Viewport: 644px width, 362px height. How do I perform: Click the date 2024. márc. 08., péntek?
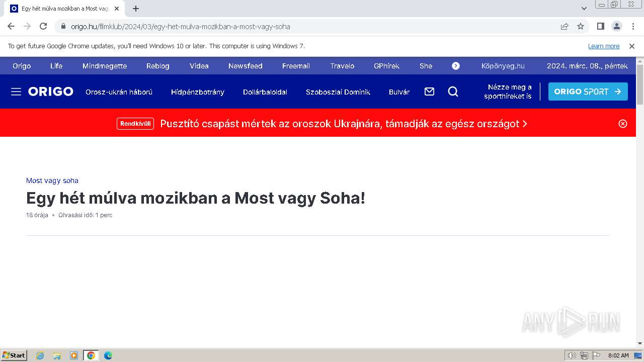pos(587,66)
